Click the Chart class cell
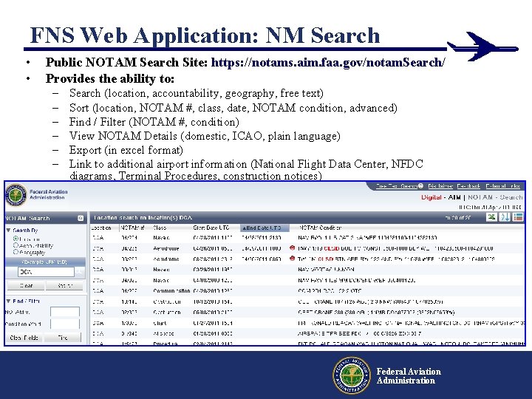The height and width of the screenshot is (399, 532). pyautogui.click(x=160, y=323)
